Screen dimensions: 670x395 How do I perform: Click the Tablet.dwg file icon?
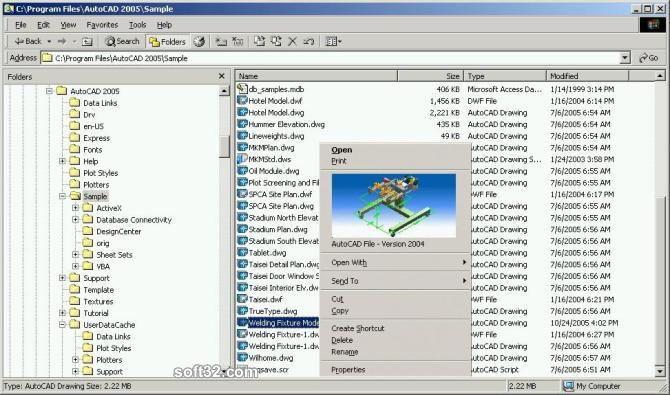coord(242,252)
